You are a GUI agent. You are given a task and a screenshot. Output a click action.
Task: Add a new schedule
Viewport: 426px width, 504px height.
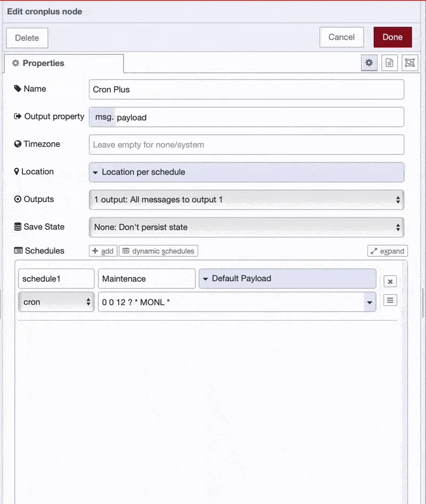[102, 250]
